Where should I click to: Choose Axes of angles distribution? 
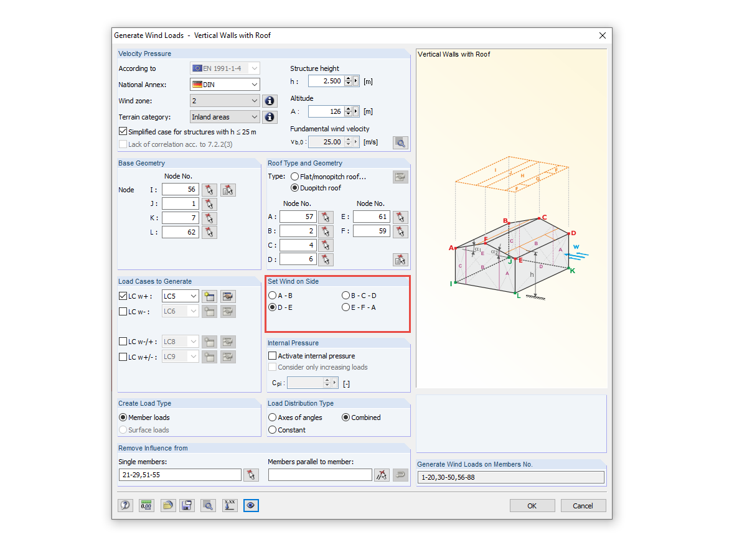point(272,418)
